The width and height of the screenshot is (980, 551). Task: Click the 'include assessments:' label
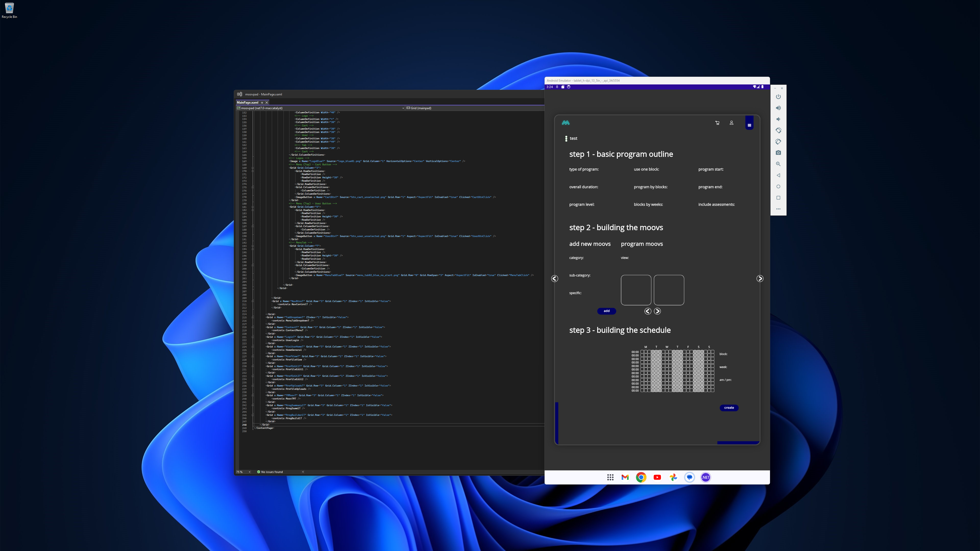coord(716,205)
